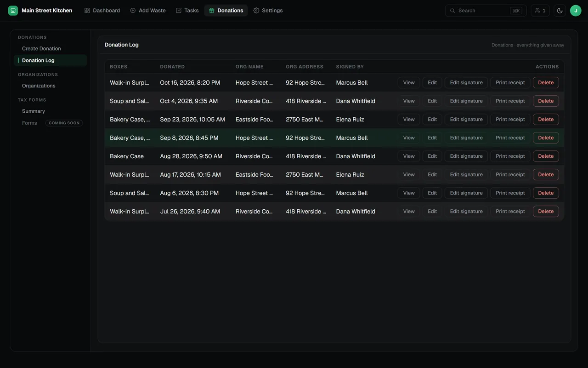The image size is (588, 368).
Task: Open the Add Waste page
Action: coord(148,11)
